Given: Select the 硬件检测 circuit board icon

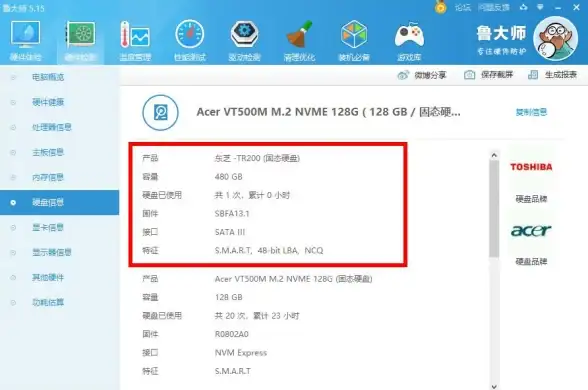Looking at the screenshot, I should point(81,34).
